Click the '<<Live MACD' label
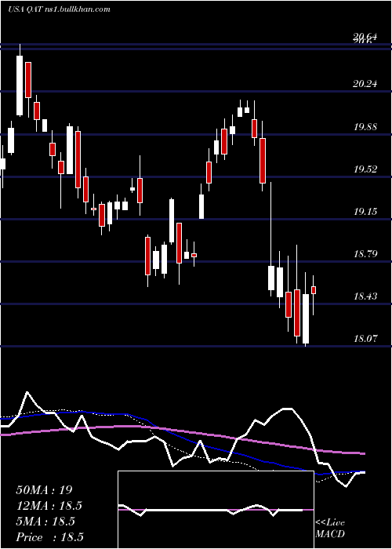 (x=330, y=528)
